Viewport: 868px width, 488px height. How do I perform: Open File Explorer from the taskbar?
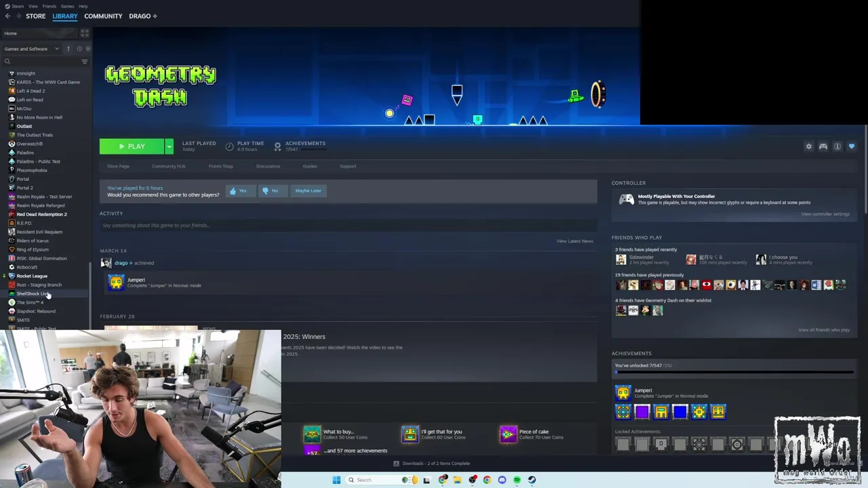pos(457,480)
